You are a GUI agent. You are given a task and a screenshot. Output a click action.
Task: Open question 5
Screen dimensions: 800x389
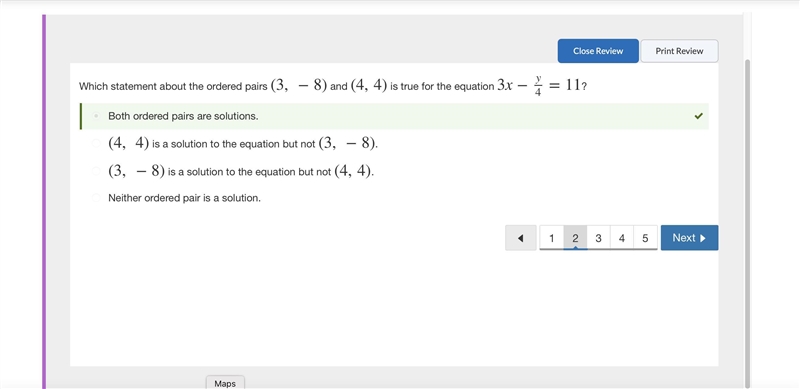click(645, 238)
